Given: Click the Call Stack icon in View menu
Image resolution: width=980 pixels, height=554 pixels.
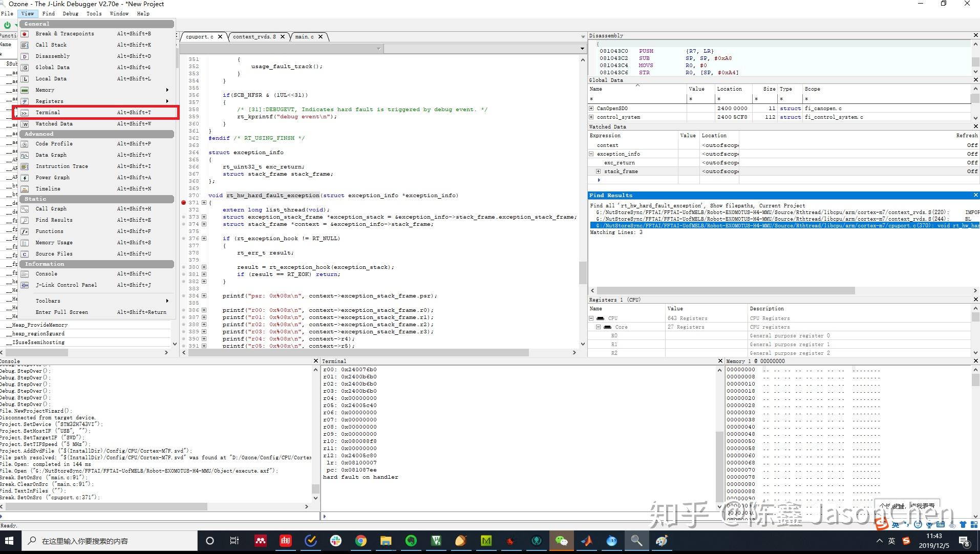Looking at the screenshot, I should 25,45.
